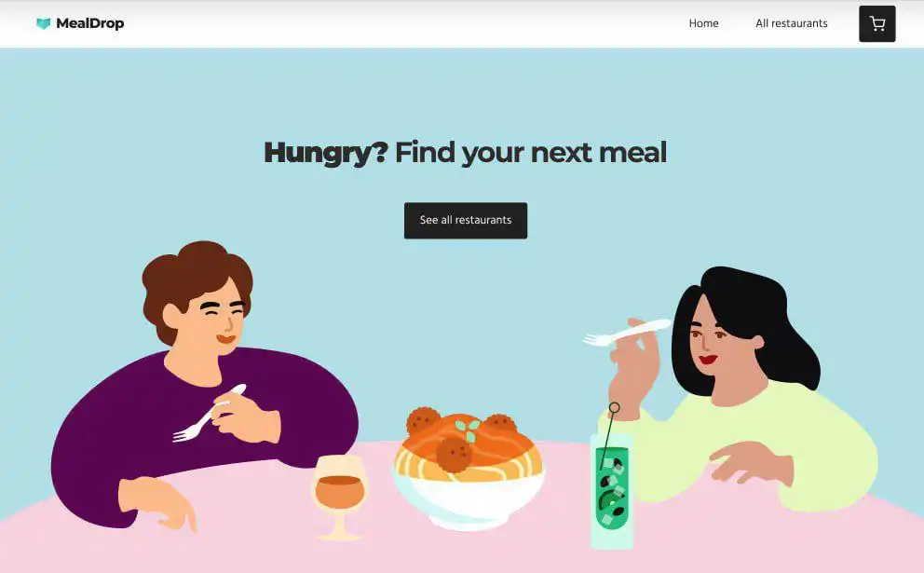Click the tall green mojito glass

click(x=612, y=491)
